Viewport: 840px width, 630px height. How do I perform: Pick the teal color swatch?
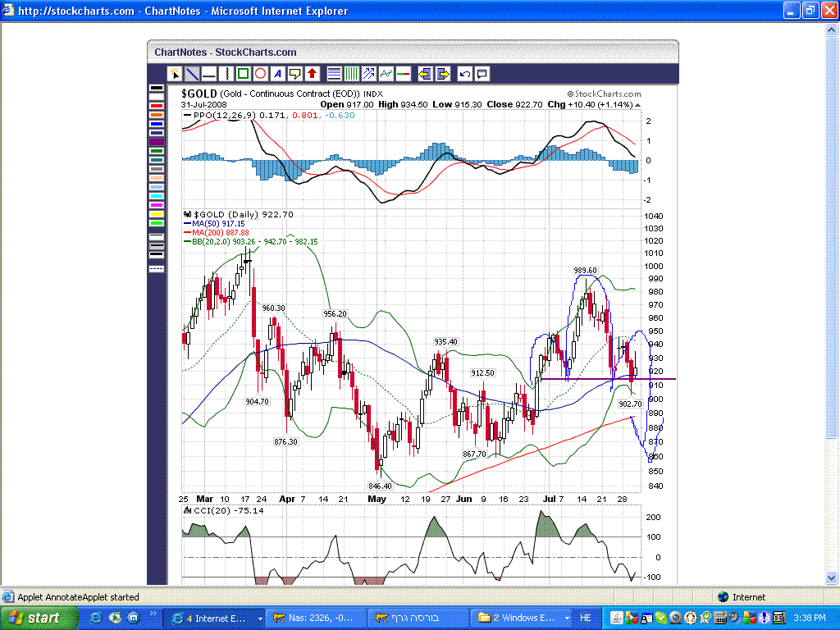pyautogui.click(x=157, y=160)
